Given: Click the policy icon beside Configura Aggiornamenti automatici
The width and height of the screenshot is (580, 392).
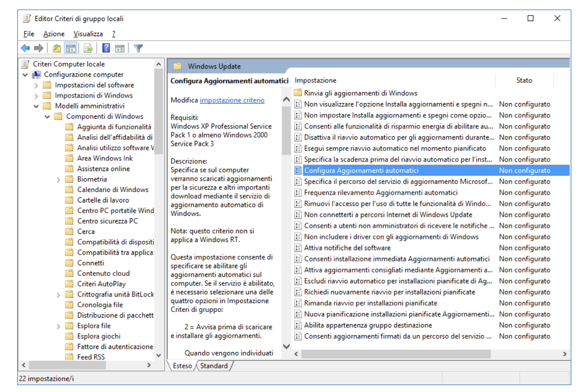Looking at the screenshot, I should 298,171.
